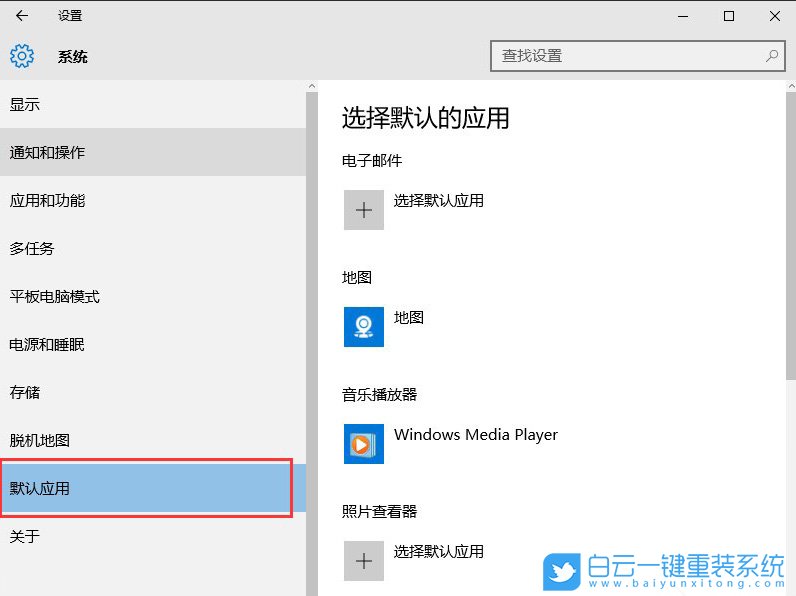Click the 音乐播放器 section heading

379,394
